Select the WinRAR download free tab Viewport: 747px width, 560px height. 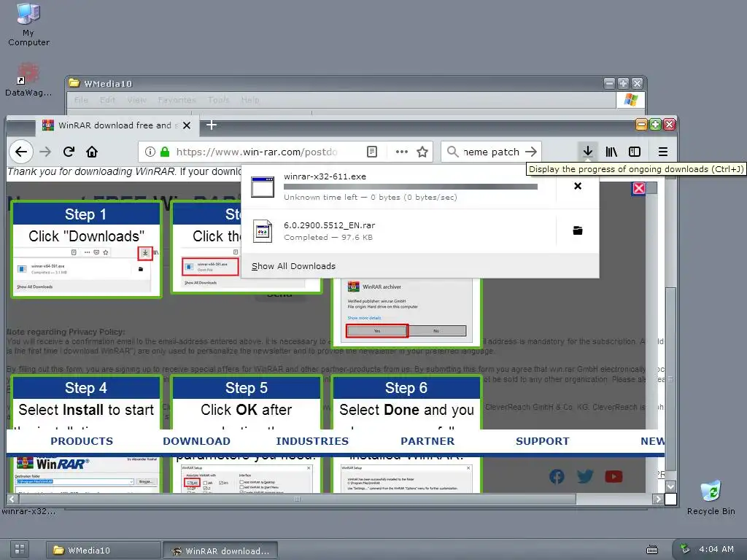click(x=117, y=125)
